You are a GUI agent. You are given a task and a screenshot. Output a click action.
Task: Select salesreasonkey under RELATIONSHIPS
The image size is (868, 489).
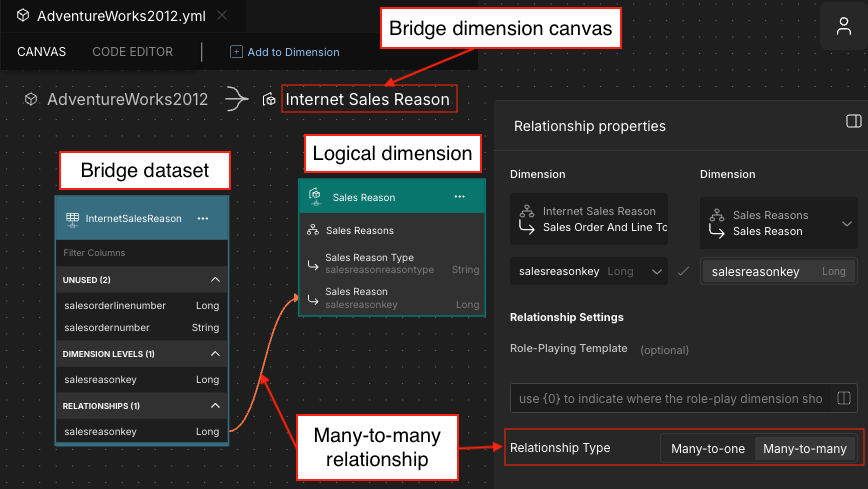click(142, 431)
